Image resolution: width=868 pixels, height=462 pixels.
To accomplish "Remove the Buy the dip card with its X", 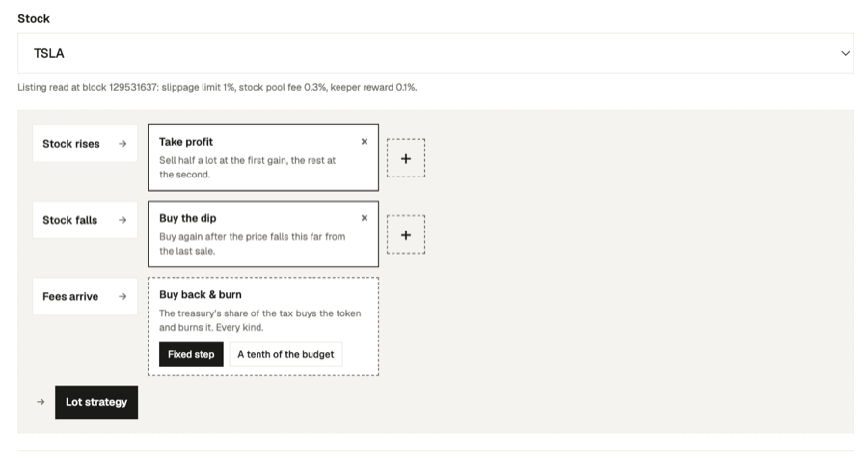I will tap(365, 218).
